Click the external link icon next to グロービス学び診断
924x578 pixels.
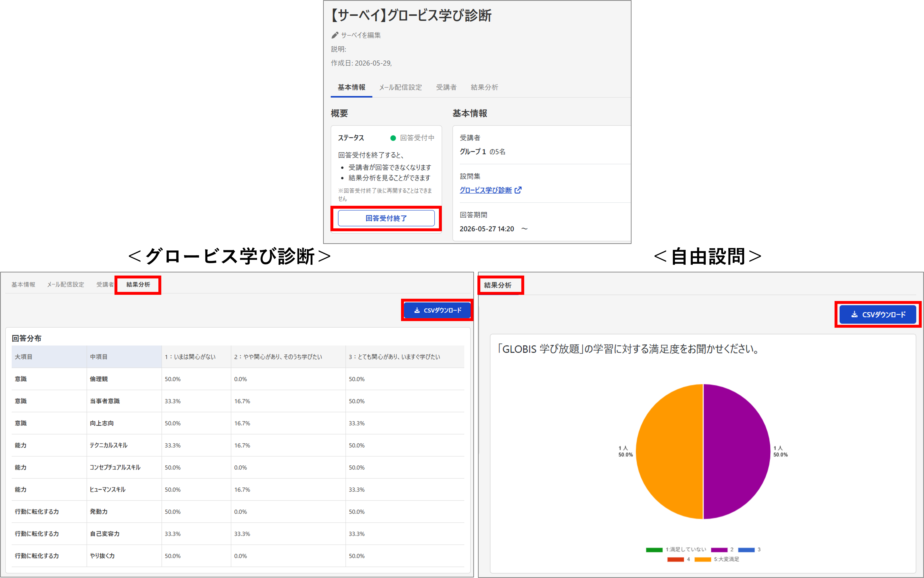tap(518, 190)
